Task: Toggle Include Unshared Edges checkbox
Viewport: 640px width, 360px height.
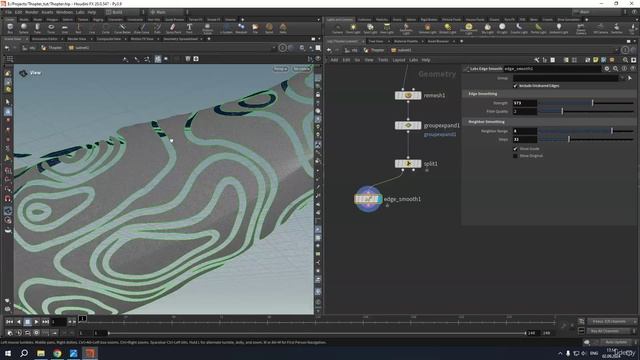Action: pyautogui.click(x=515, y=86)
